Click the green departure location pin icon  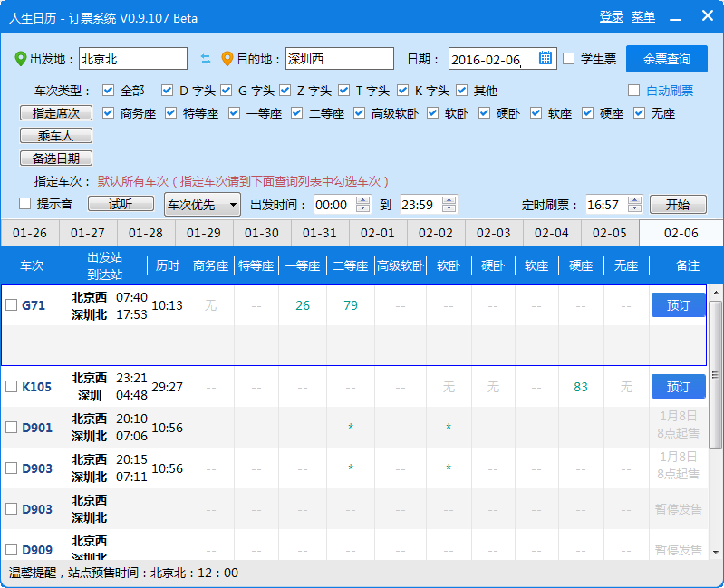(21, 59)
